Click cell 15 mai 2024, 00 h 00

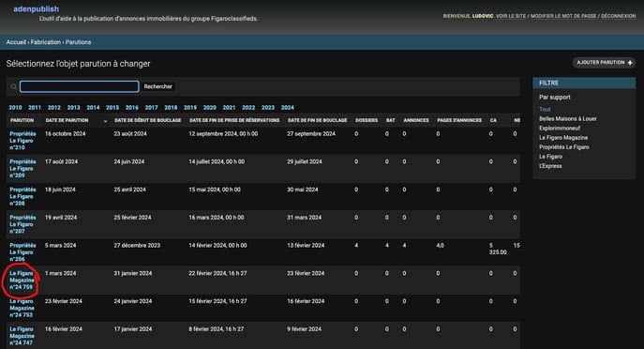tap(215, 190)
